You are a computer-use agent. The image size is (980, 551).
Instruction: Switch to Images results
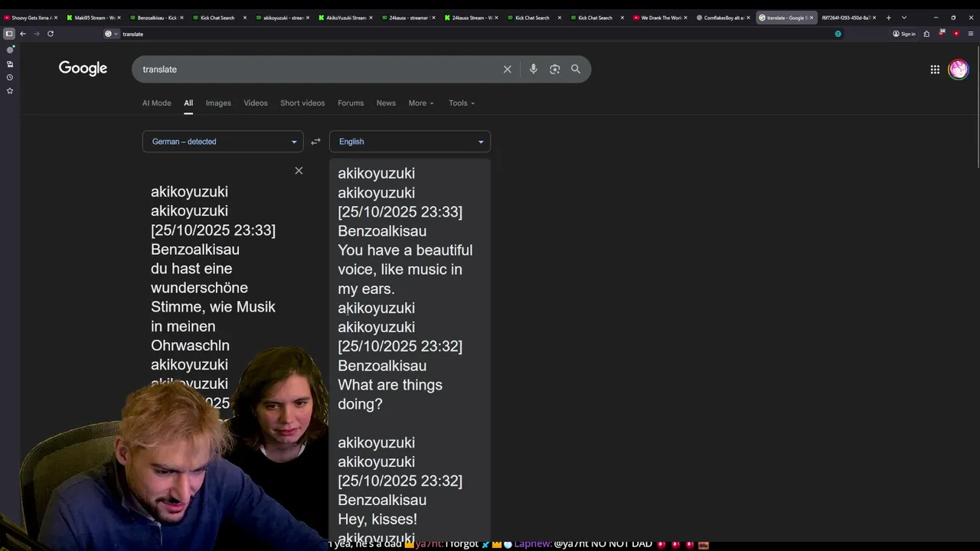click(218, 103)
